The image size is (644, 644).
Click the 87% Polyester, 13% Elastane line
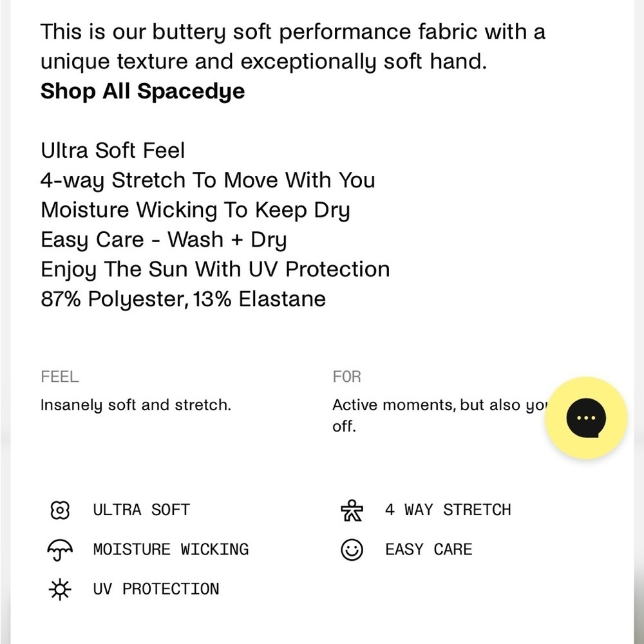click(x=183, y=299)
